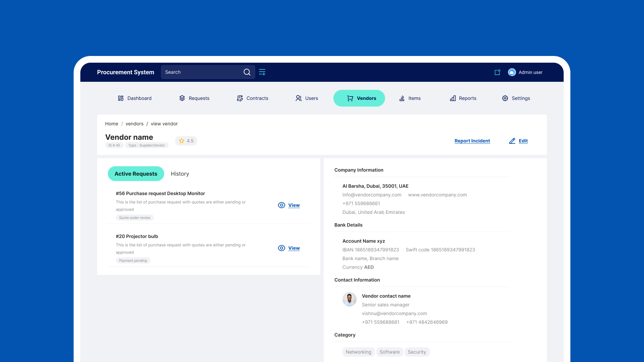
Task: Switch to the Active Requests tab
Action: 136,174
